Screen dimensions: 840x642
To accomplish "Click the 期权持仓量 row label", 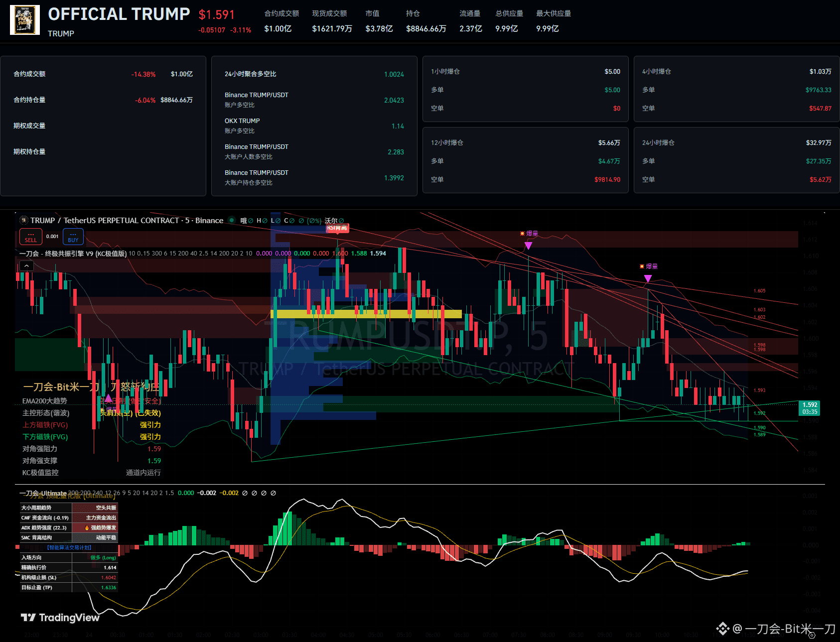I will click(x=29, y=151).
